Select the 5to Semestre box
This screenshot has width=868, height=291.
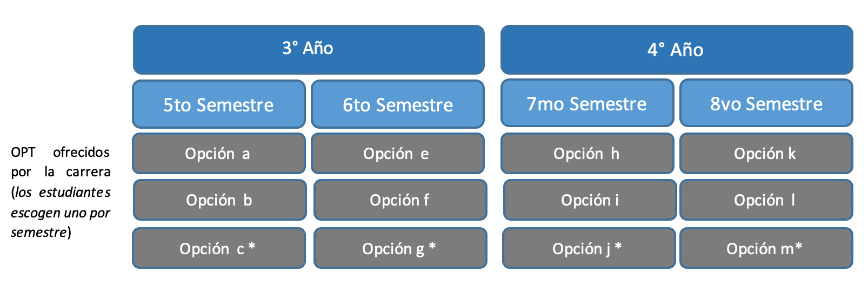(219, 104)
